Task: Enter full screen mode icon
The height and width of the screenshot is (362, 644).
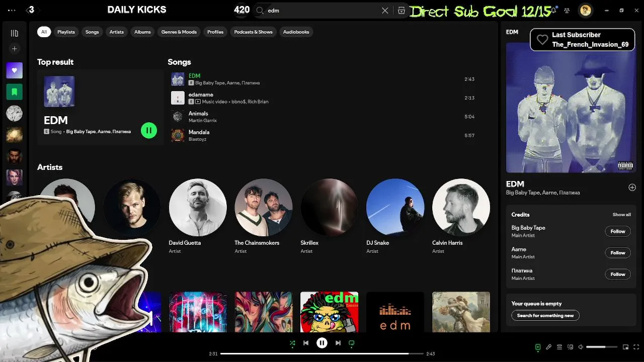Action: pos(636,347)
